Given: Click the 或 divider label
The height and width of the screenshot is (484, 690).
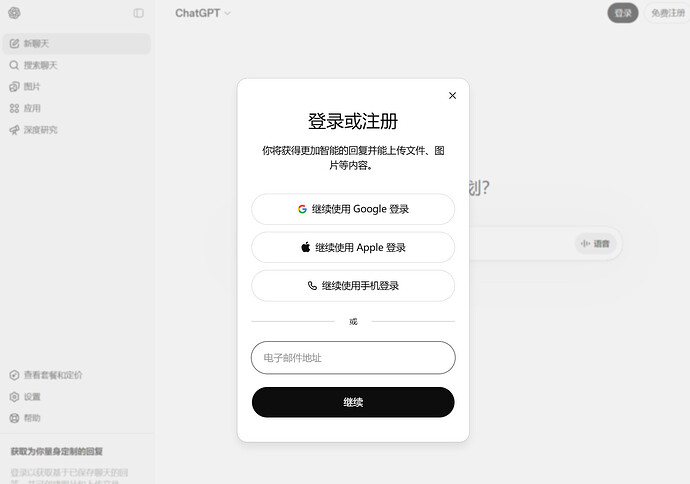Looking at the screenshot, I should (x=353, y=322).
